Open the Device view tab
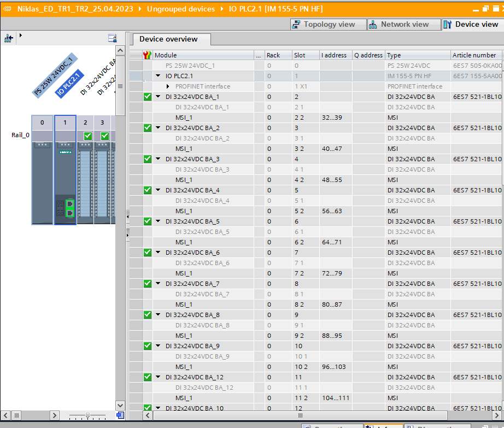Viewport: 504px width, 428px height. 472,25
